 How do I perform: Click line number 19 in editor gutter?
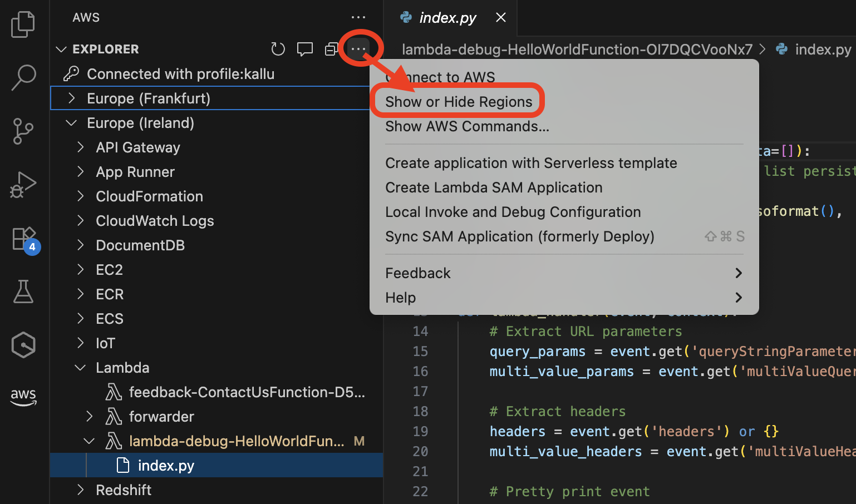(x=420, y=432)
